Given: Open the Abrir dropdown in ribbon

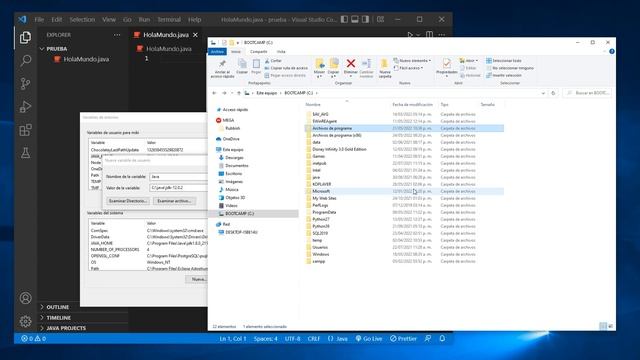Looking at the screenshot, I should [x=469, y=60].
